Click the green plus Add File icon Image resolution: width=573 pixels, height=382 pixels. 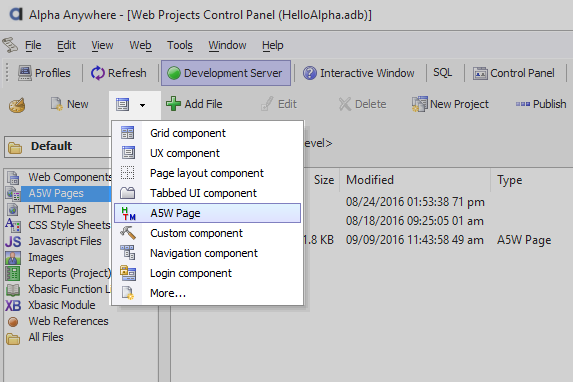(173, 104)
